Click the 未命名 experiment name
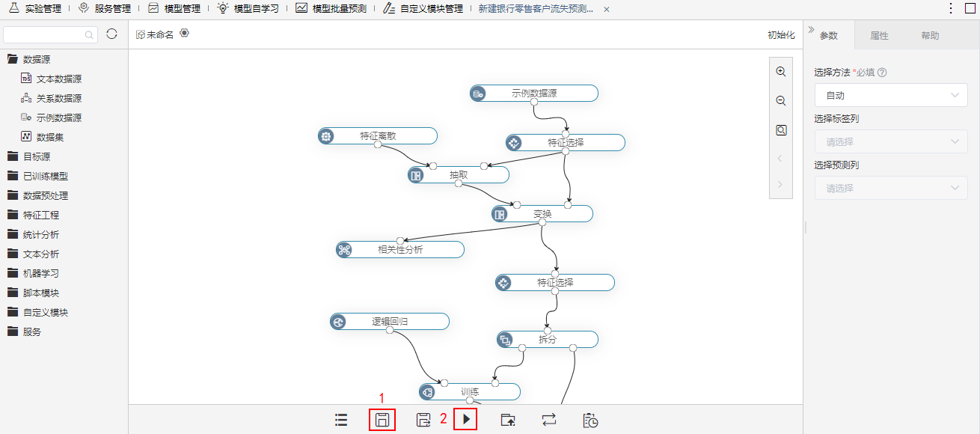Viewport: 980px width, 434px height. (x=160, y=34)
